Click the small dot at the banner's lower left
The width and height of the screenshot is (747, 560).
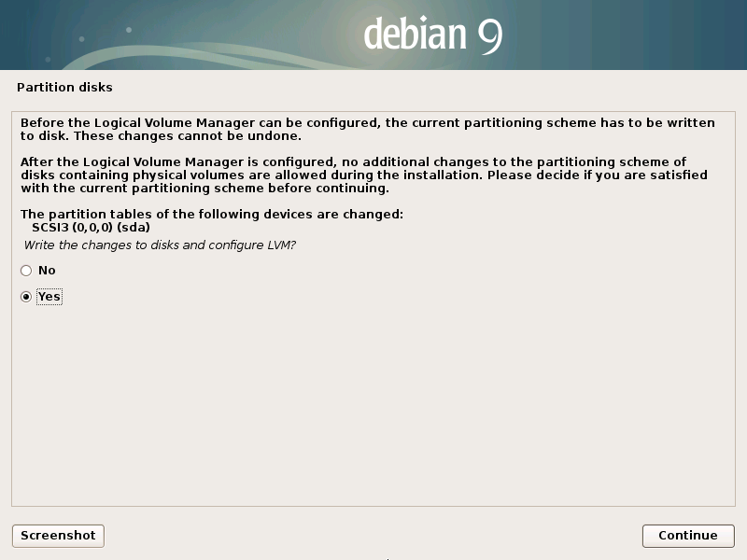click(x=48, y=60)
